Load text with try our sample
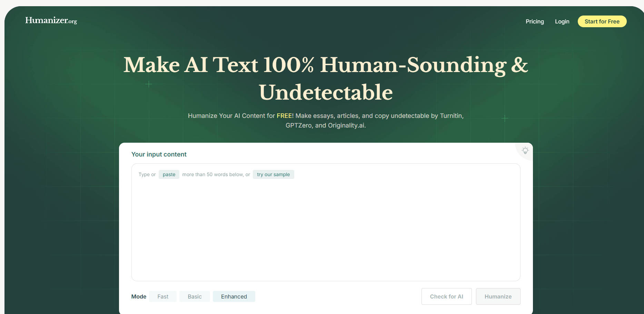This screenshot has height=314, width=644. tap(273, 174)
